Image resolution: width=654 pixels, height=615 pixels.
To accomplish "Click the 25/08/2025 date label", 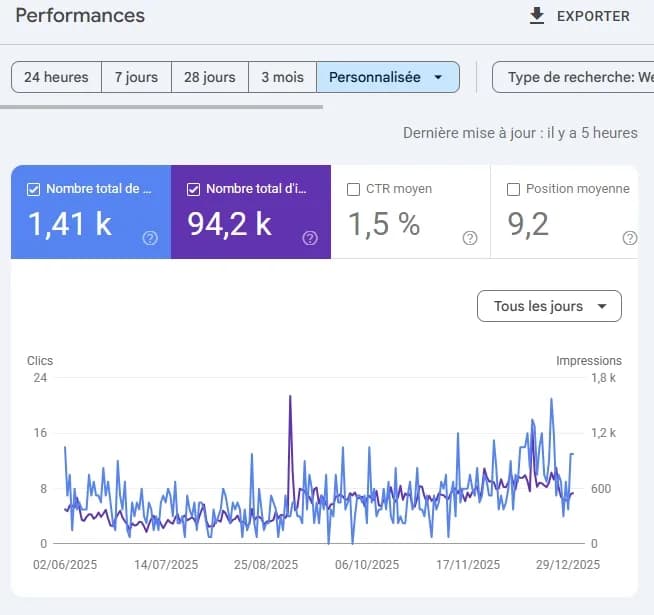I will (x=266, y=565).
